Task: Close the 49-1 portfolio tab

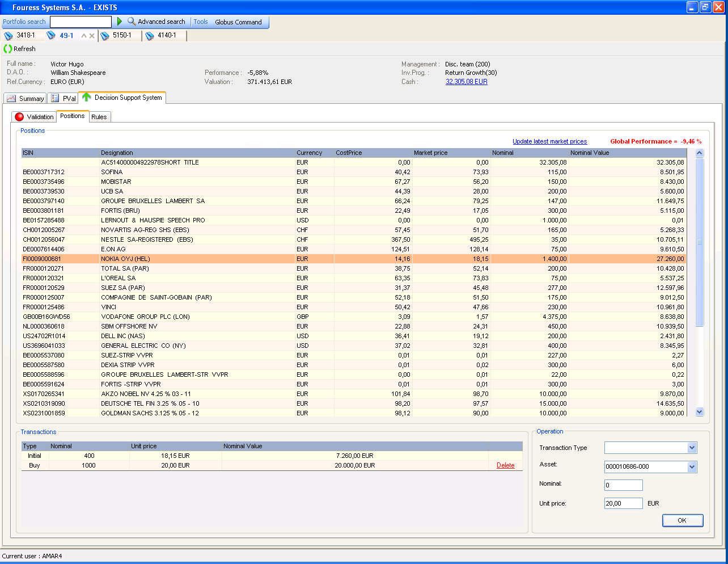Action: coord(92,36)
